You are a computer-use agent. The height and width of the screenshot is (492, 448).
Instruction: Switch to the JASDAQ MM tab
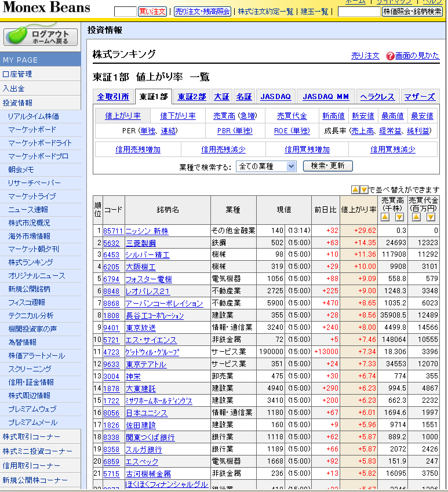[x=326, y=97]
